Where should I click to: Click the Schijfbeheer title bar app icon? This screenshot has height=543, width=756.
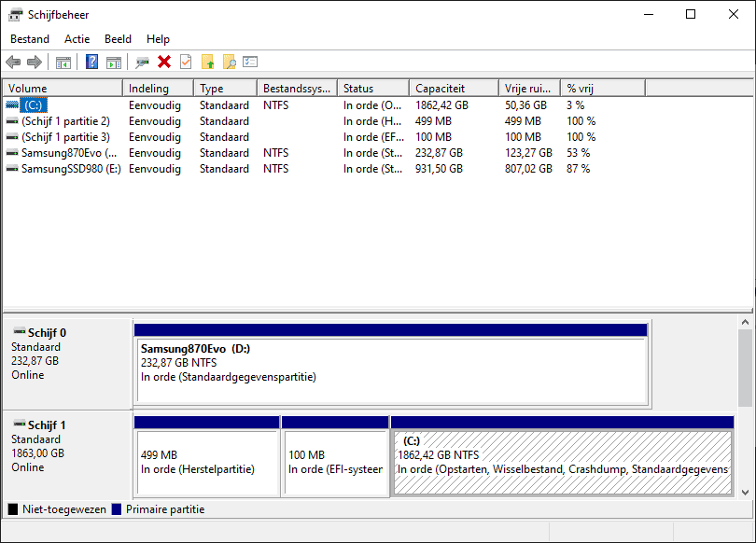[15, 15]
